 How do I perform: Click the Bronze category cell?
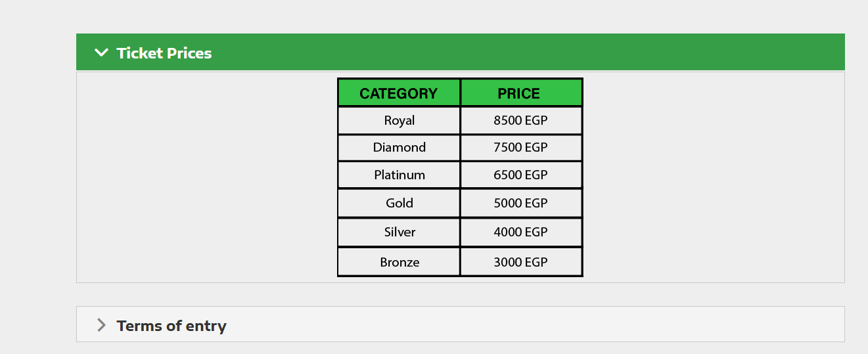[x=399, y=262]
